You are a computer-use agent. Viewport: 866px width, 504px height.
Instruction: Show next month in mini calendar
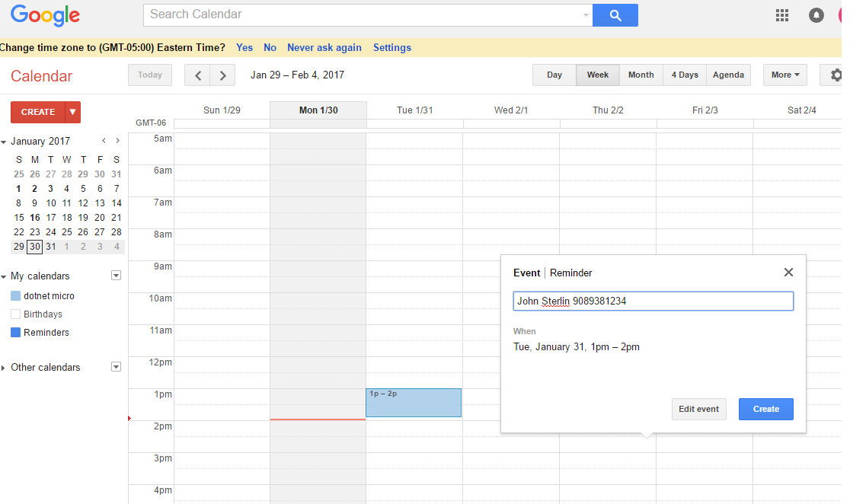point(117,141)
